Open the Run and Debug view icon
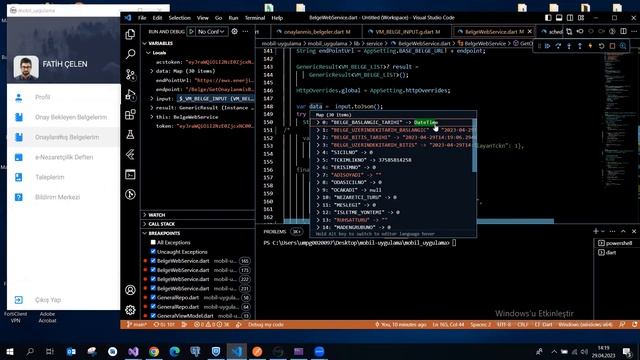640x360 pixels. point(130,95)
